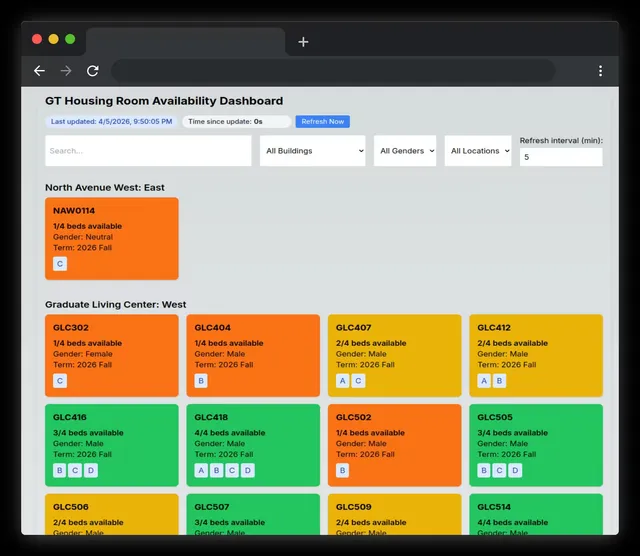This screenshot has width=640, height=556.
Task: Open the All Genders dropdown
Action: tap(405, 151)
